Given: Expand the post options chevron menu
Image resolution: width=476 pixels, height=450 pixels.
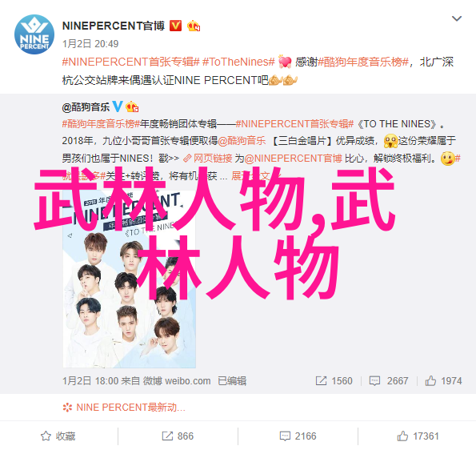Looking at the screenshot, I should click(457, 19).
